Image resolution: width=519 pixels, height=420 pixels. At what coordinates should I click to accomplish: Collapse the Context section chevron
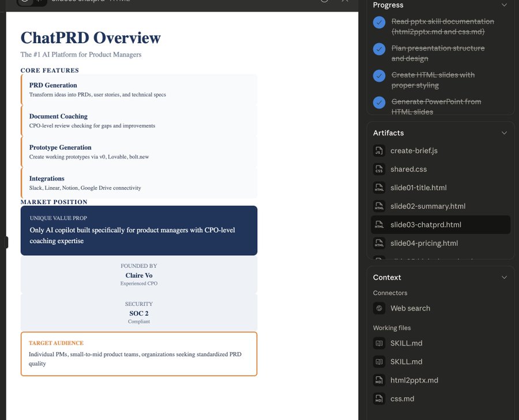pyautogui.click(x=504, y=278)
